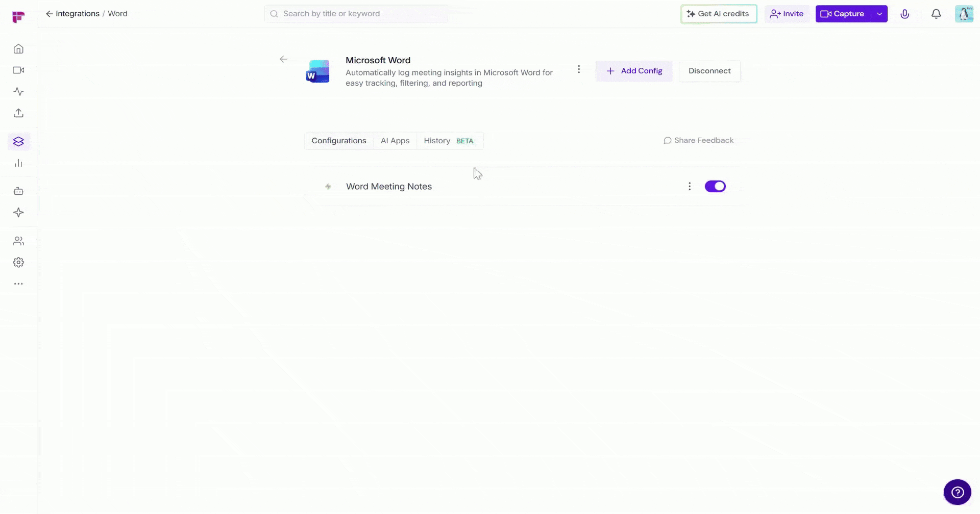Screen dimensions: 980x514
Task: Open the user profile avatar
Action: pyautogui.click(x=964, y=14)
